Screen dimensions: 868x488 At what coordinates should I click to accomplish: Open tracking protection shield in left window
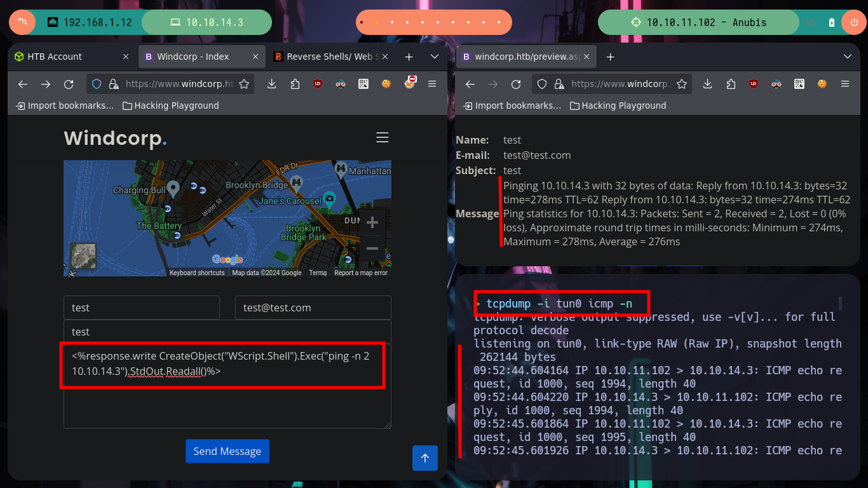tap(97, 84)
